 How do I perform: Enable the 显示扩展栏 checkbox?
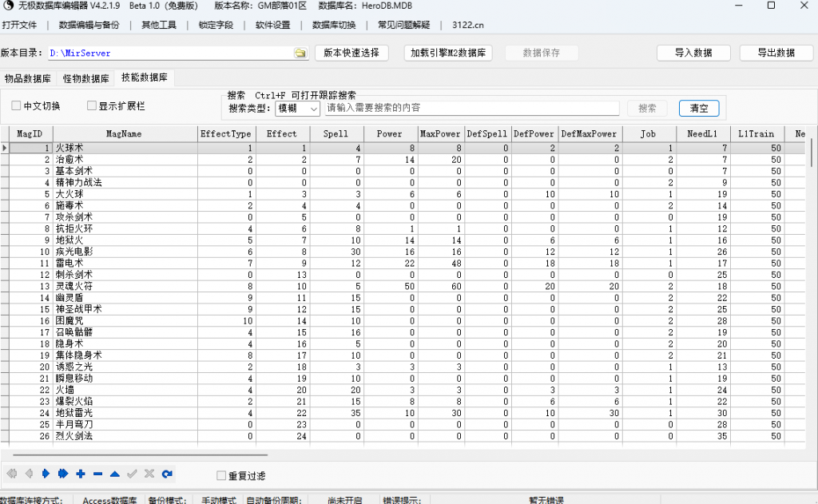pos(90,105)
